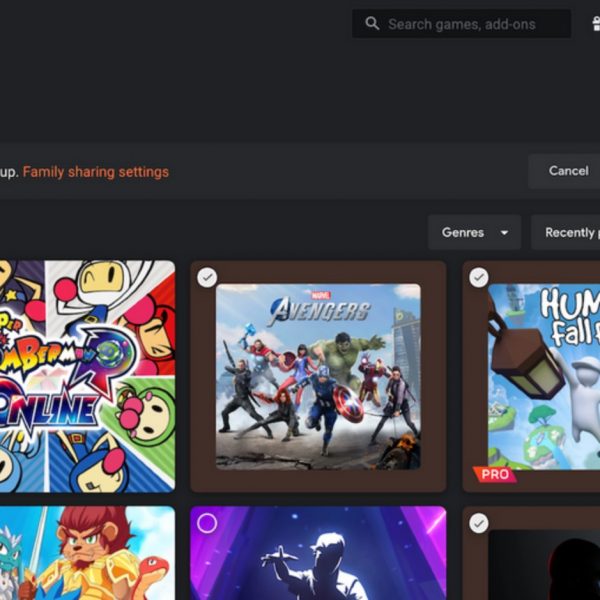
Task: Click the PRO badge on Human Fall Flat
Action: point(494,474)
